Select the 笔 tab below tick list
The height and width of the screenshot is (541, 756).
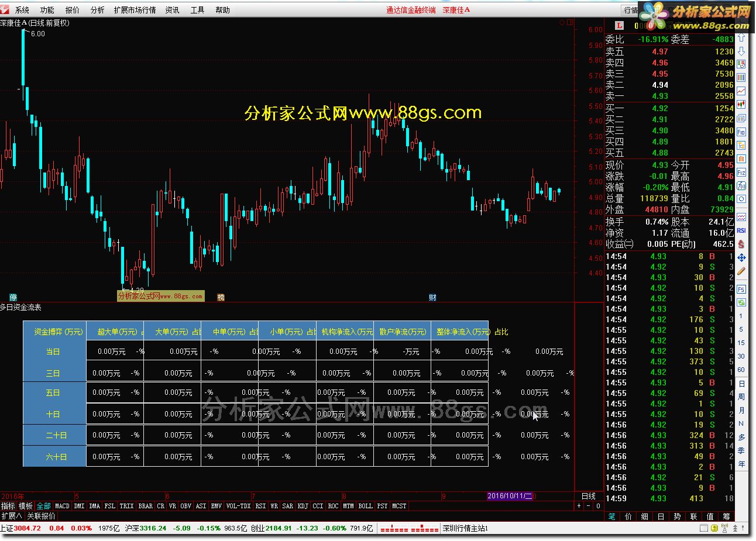[x=612, y=516]
